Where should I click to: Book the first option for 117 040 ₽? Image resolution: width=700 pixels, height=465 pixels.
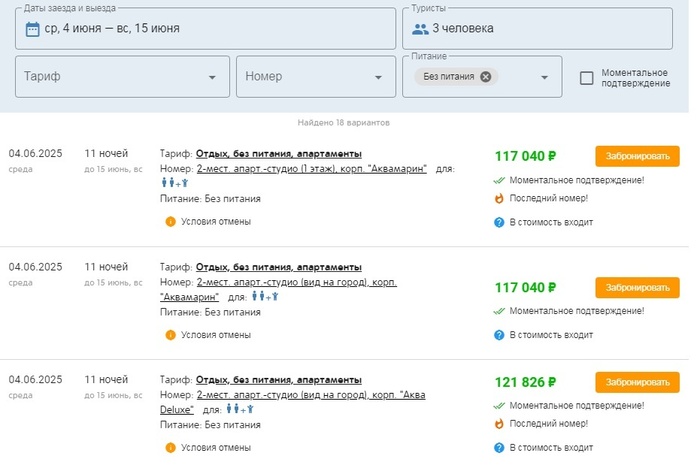pos(636,156)
